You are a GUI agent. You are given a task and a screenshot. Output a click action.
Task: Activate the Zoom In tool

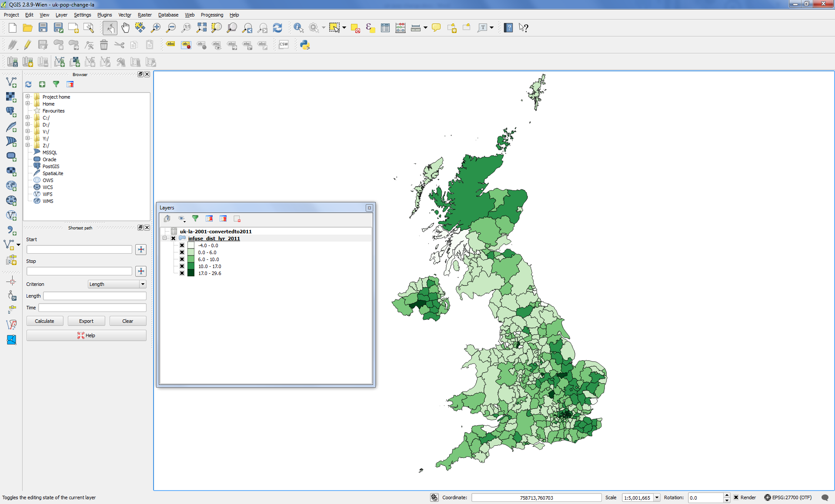pos(156,27)
